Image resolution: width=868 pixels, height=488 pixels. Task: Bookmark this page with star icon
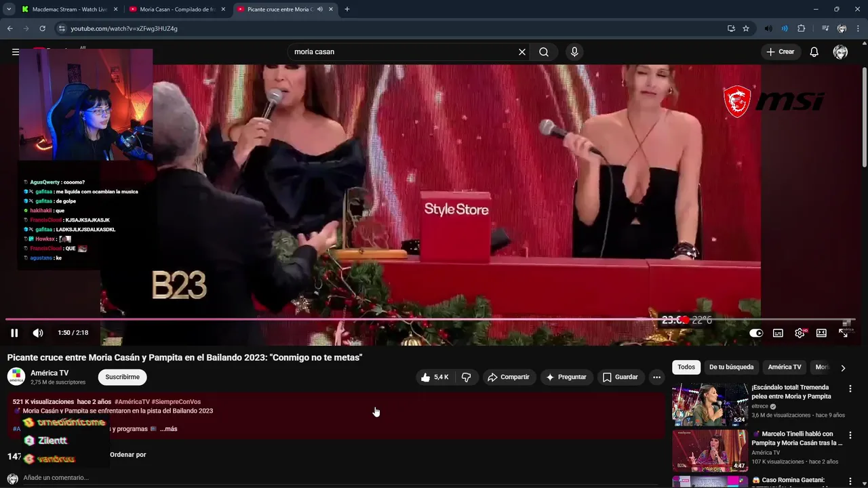click(746, 28)
